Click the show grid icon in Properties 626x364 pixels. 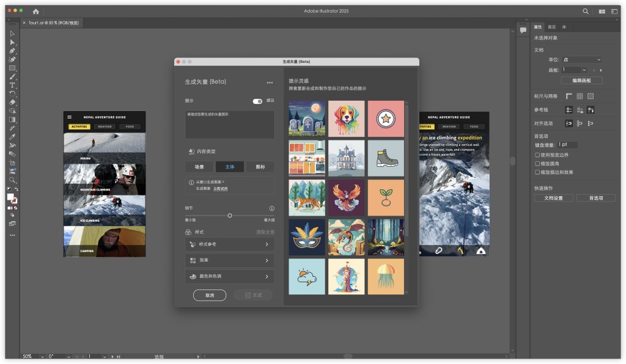(580, 96)
